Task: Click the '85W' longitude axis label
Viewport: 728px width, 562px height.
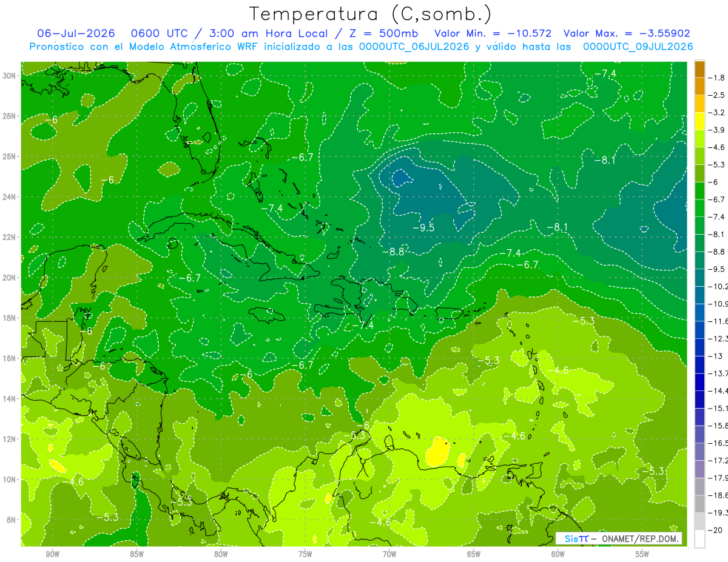Action: coord(136,554)
